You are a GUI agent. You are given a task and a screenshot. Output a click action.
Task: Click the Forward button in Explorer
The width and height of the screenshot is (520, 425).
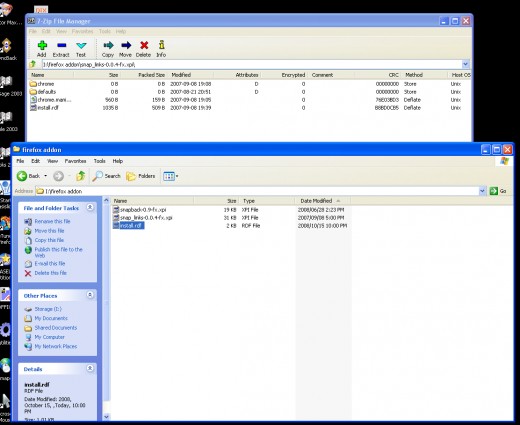59,176
